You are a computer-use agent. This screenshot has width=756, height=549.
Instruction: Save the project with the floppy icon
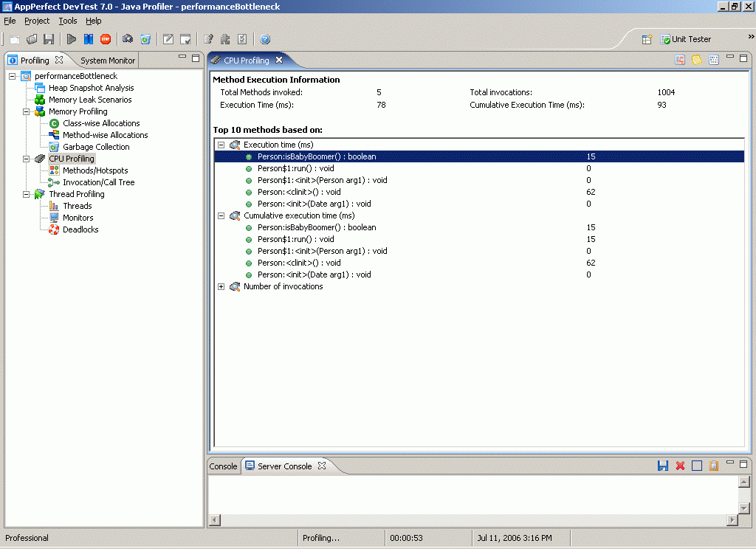(x=49, y=40)
